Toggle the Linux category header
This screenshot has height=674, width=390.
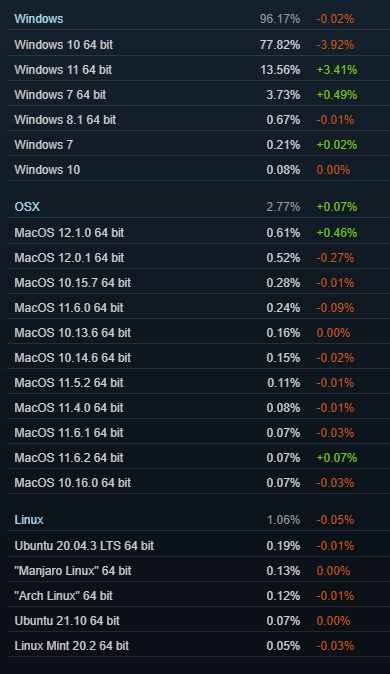[198, 520]
